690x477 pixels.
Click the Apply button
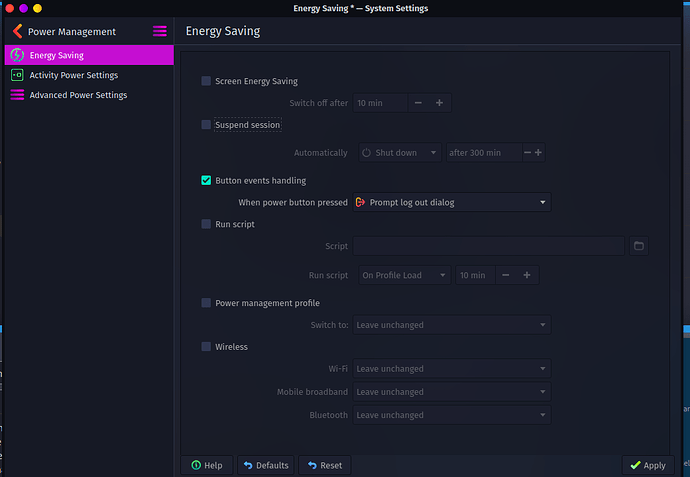[x=647, y=465]
